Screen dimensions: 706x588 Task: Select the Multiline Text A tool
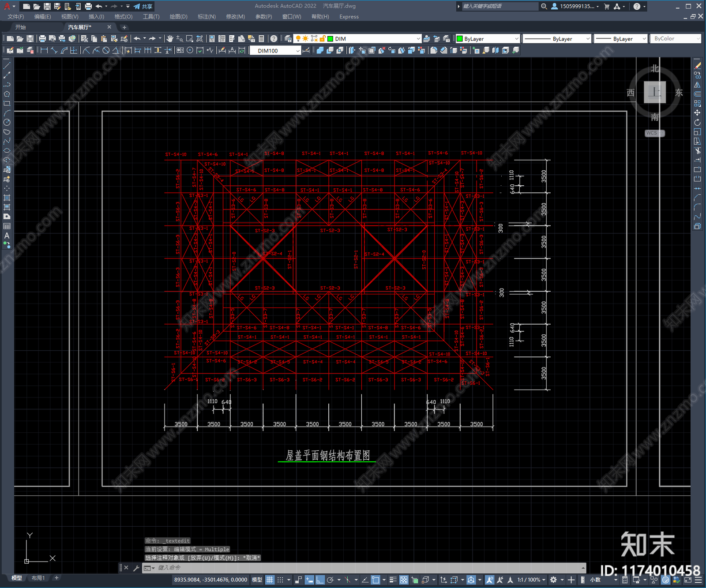pyautogui.click(x=7, y=236)
